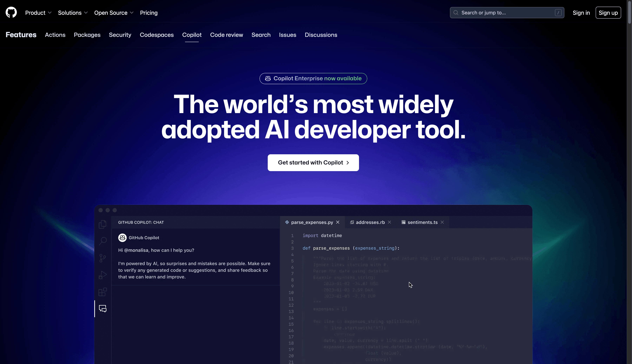Close the addresses.rb tab
Image resolution: width=632 pixels, height=364 pixels.
[x=389, y=222]
